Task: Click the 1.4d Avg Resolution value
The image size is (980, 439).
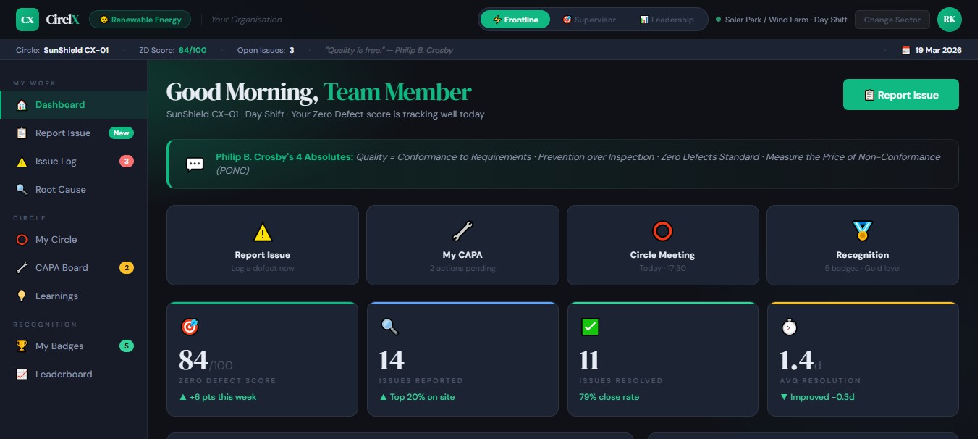Action: (800, 361)
